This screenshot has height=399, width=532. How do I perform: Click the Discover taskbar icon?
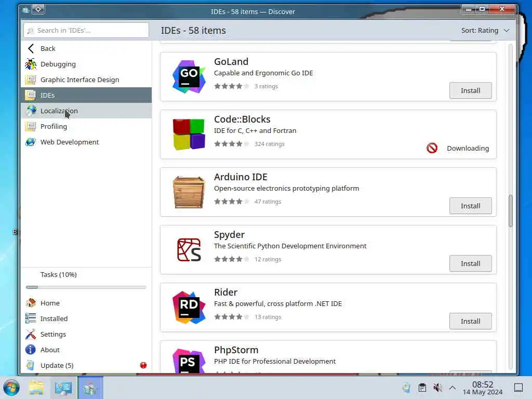point(90,388)
